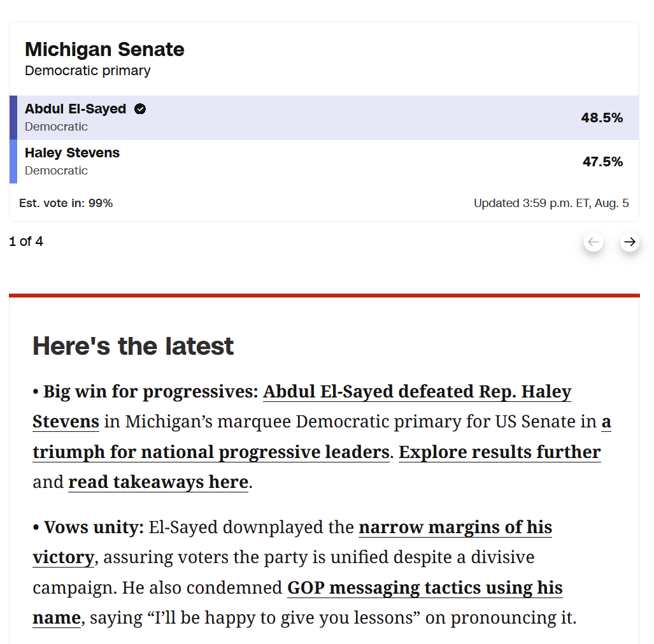Open the 'read takeaways here' link
Viewport: 654px width, 644px height.
158,482
